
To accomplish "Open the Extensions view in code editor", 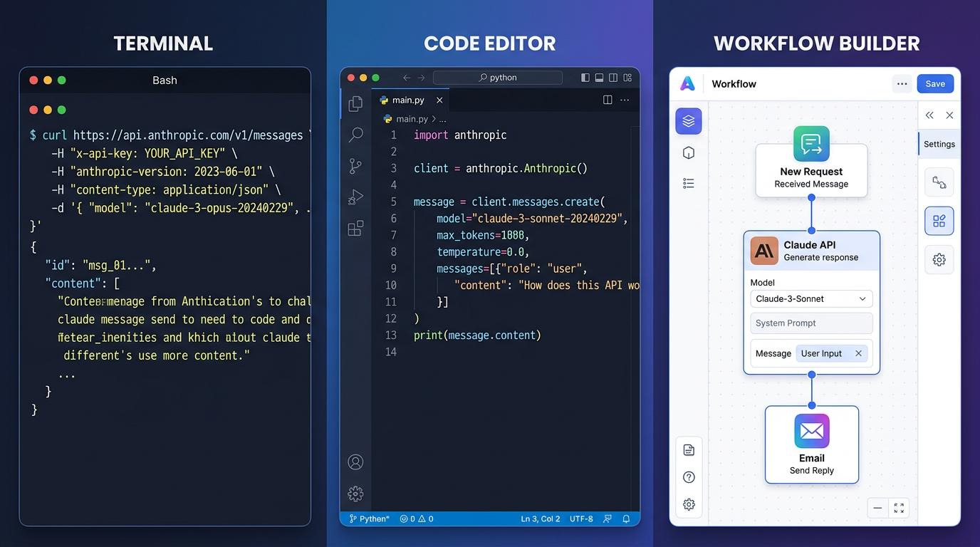I will pyautogui.click(x=355, y=228).
